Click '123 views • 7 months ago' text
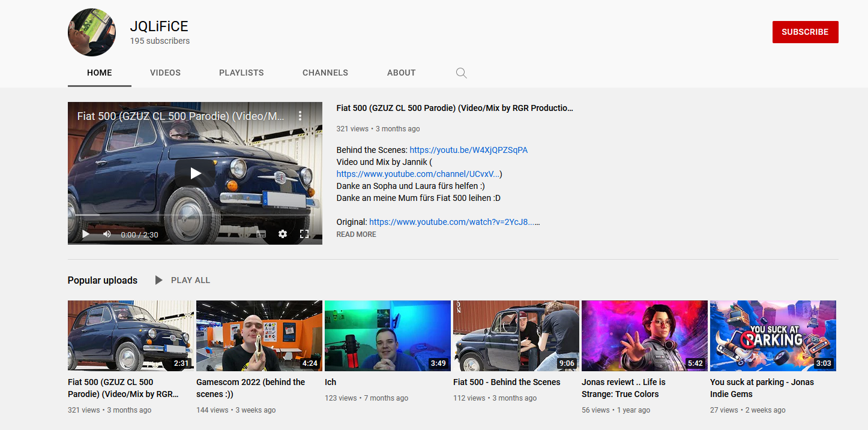Image resolution: width=868 pixels, height=430 pixels. (x=366, y=398)
